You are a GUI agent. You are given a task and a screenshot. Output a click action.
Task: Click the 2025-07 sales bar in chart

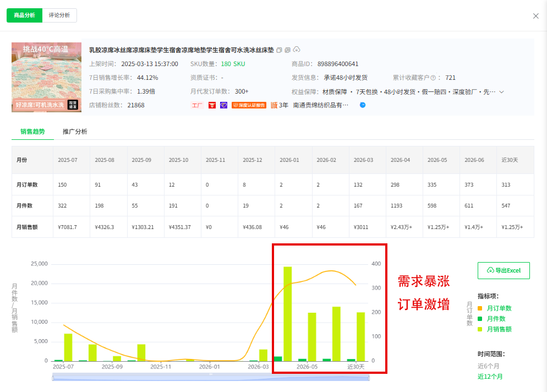tap(68, 347)
